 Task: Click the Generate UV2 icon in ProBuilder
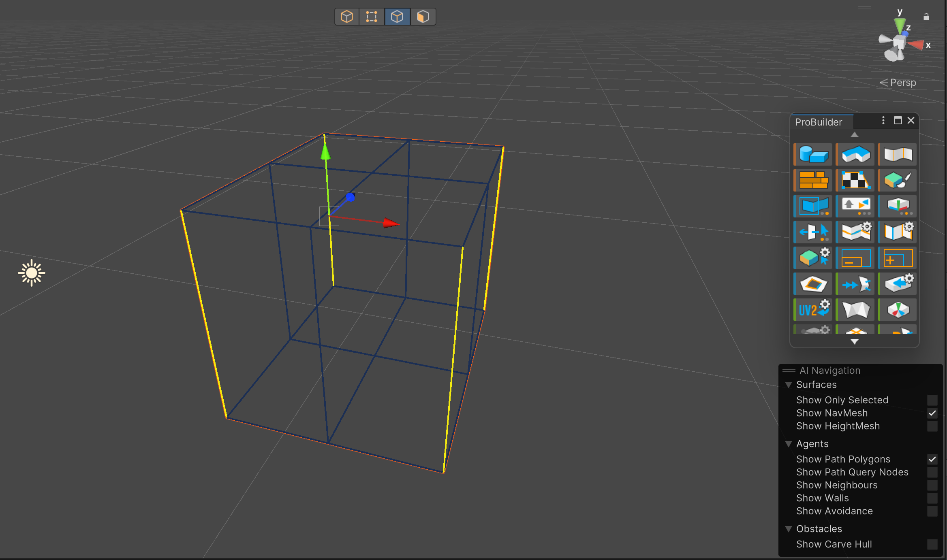pos(812,309)
